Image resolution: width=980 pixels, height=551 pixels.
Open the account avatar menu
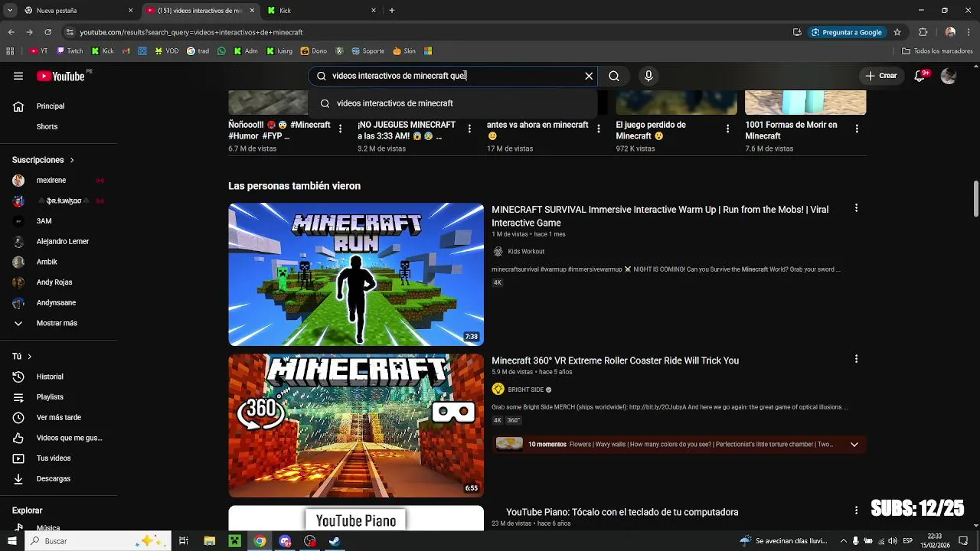[x=949, y=76]
